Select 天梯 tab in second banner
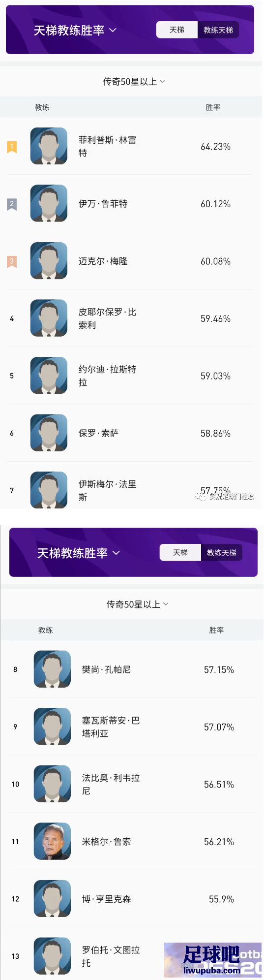This screenshot has width=264, height=980. point(180,553)
